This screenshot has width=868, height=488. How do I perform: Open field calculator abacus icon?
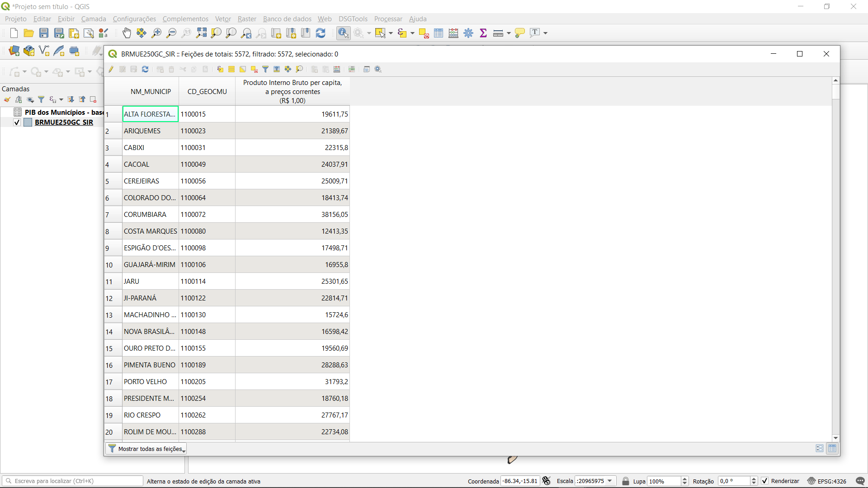pyautogui.click(x=337, y=69)
